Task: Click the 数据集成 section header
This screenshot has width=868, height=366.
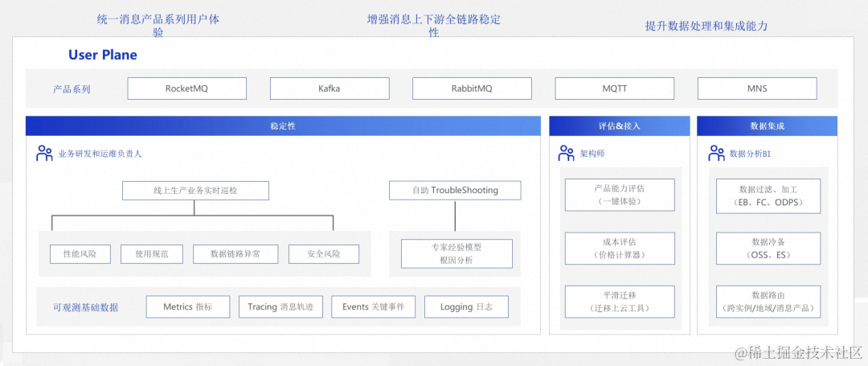Action: click(x=767, y=125)
